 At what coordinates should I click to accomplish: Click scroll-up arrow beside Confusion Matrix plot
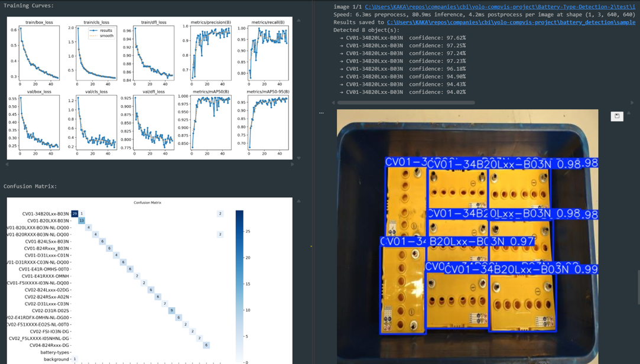pos(298,201)
